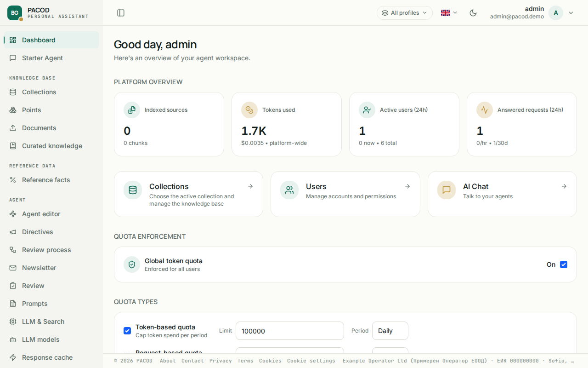The width and height of the screenshot is (588, 368).
Task: Click the Indexed sources stat card
Action: click(169, 124)
